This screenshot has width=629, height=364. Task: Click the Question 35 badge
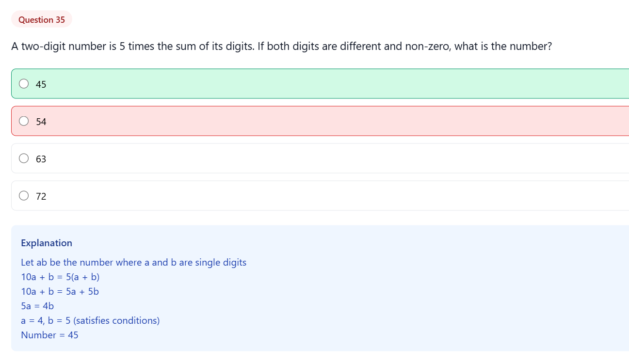click(x=42, y=19)
